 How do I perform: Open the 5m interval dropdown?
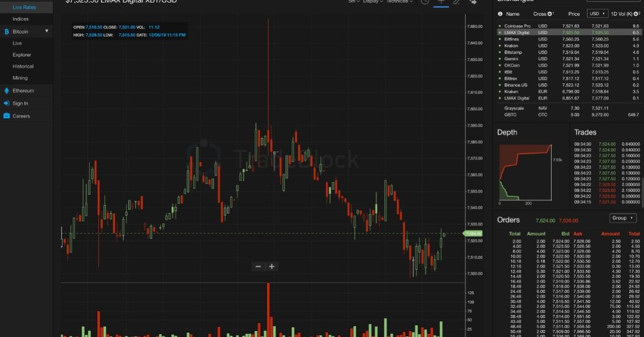(x=354, y=2)
